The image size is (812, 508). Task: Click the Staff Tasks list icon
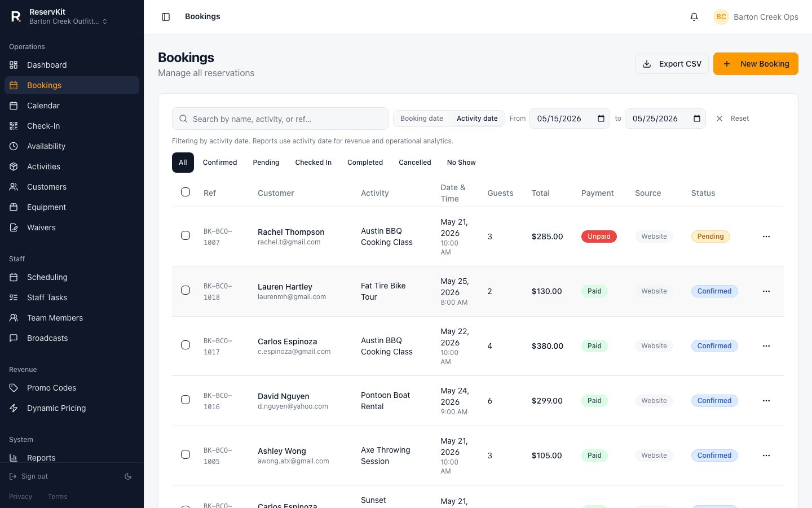14,297
